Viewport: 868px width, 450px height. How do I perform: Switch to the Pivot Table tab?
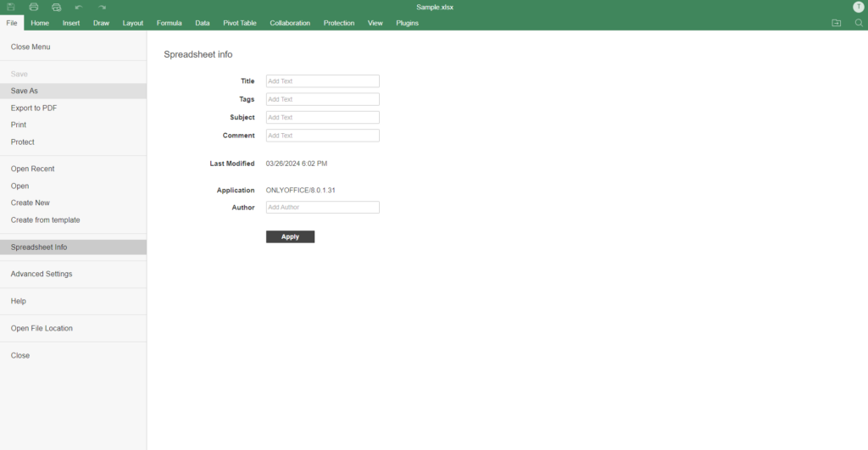(x=240, y=23)
